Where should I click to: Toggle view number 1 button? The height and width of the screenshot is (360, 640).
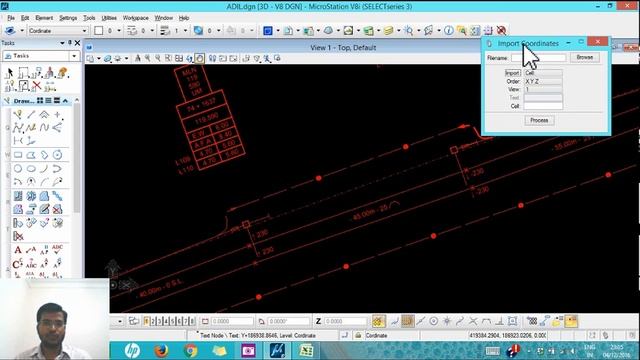(x=147, y=321)
